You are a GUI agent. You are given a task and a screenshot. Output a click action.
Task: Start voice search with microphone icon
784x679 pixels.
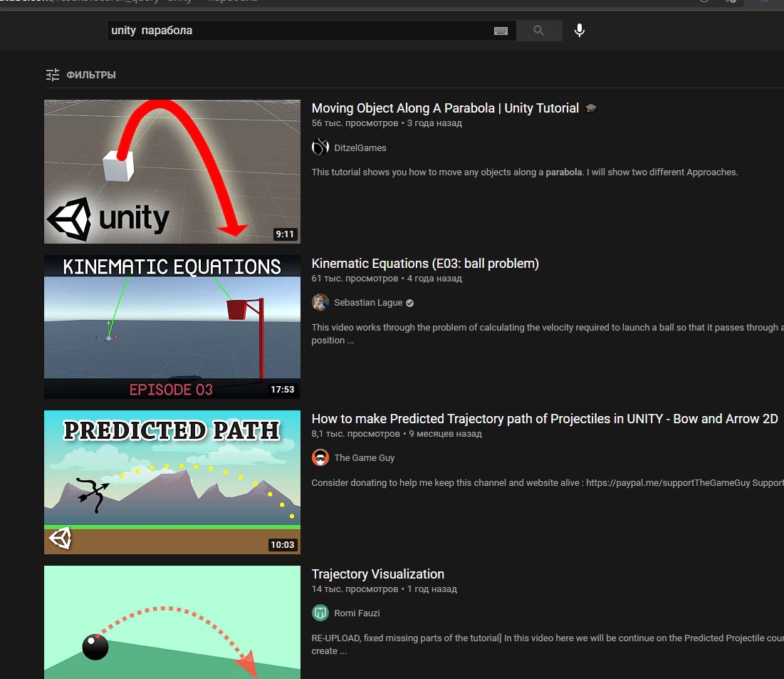[x=580, y=31]
